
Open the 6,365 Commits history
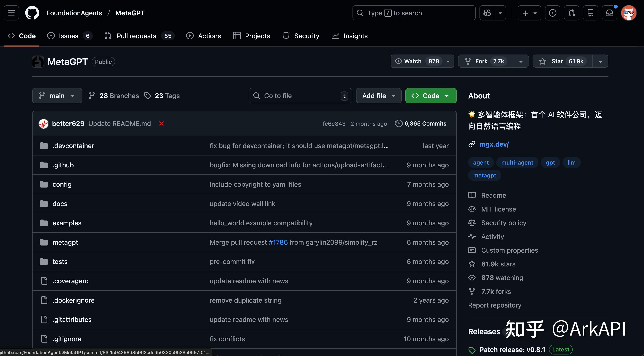tap(421, 123)
